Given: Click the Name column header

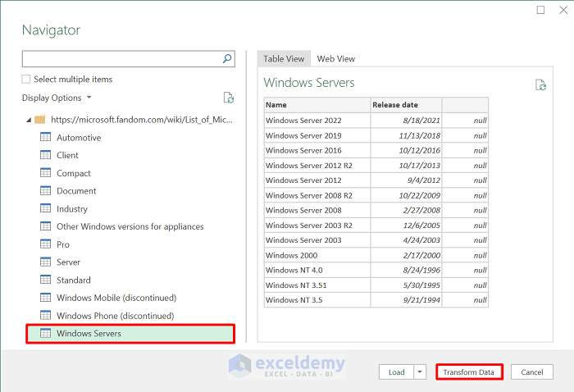Looking at the screenshot, I should 317,105.
